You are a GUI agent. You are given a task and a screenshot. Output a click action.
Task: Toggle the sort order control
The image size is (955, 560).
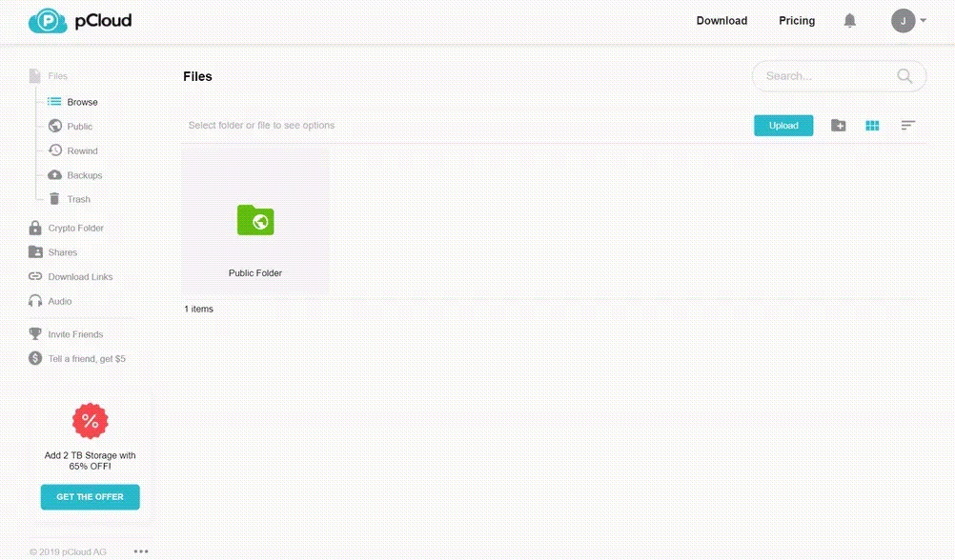pyautogui.click(x=906, y=125)
